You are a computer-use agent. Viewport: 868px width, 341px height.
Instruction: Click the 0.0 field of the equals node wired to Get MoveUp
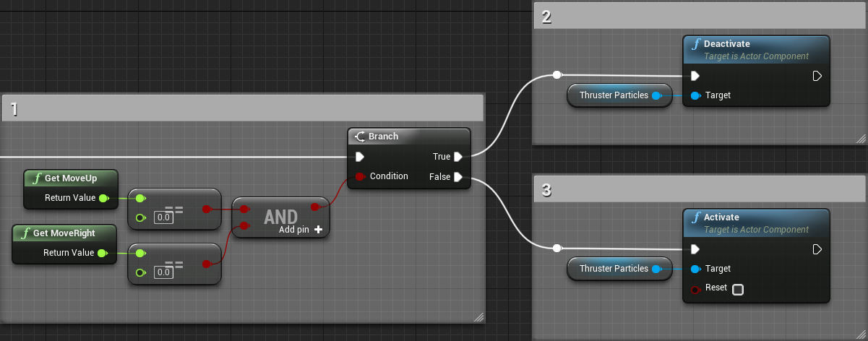163,217
